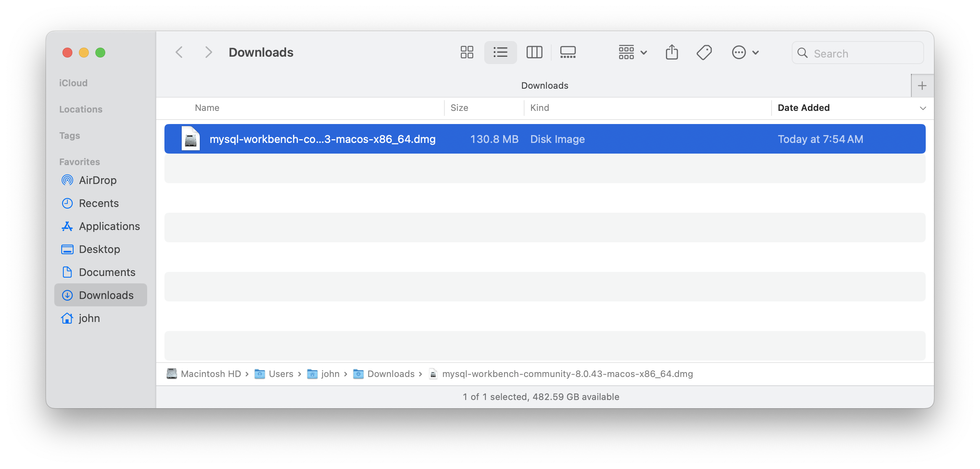Sort by Kind column

[x=540, y=108]
